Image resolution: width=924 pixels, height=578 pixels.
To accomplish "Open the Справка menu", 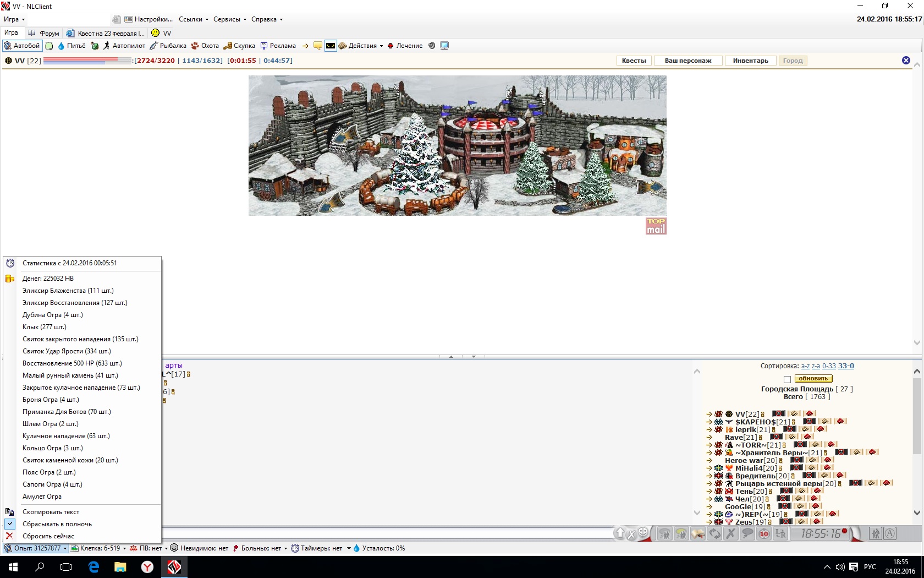I will pos(267,19).
